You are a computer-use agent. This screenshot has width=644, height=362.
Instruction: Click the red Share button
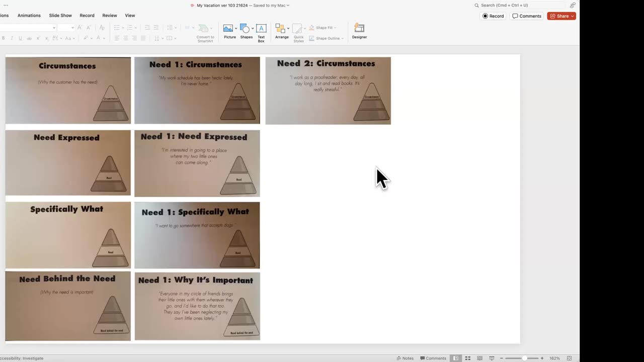(x=561, y=16)
